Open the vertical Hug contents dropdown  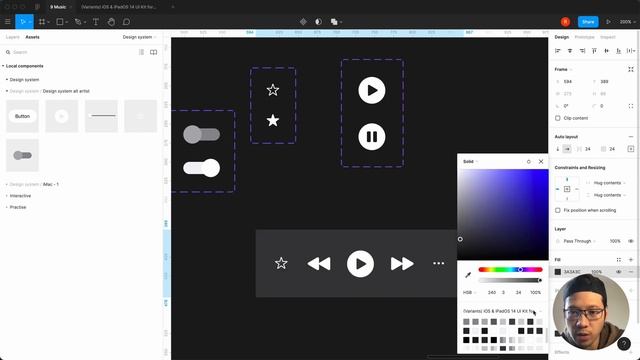(x=609, y=195)
